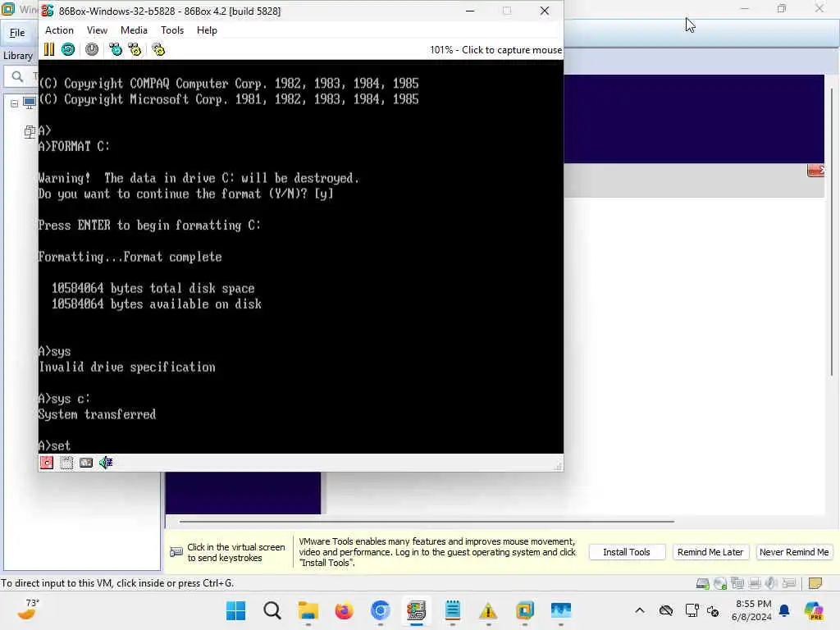Click '101% - Click to capture mouse' text
This screenshot has width=840, height=630.
495,50
